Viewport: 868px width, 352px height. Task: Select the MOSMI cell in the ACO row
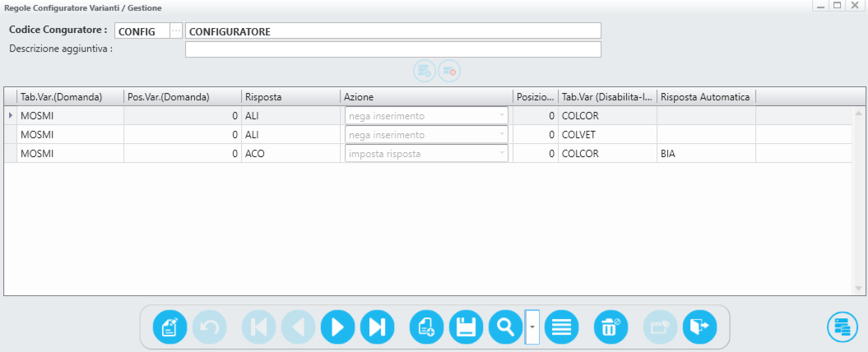click(x=70, y=153)
